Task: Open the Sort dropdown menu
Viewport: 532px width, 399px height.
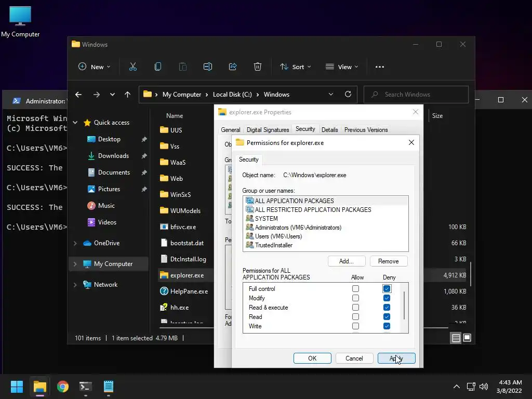Action: coord(295,67)
